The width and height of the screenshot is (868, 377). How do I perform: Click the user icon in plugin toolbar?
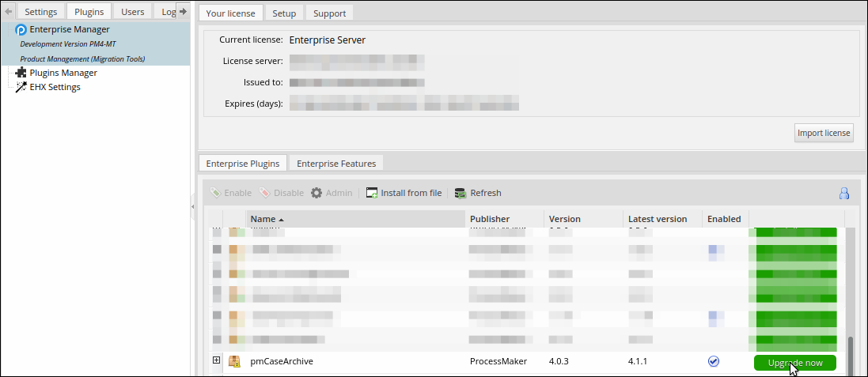coord(844,193)
